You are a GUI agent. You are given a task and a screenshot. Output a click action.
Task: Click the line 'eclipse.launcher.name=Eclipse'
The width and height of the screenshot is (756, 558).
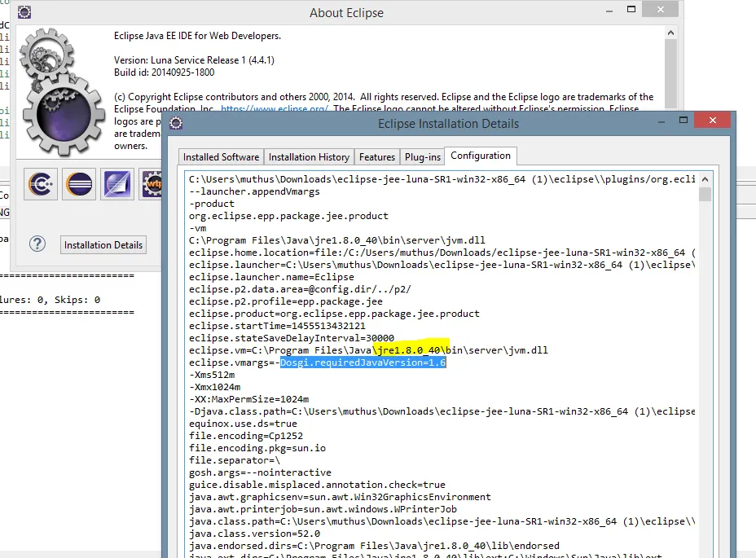click(x=271, y=277)
